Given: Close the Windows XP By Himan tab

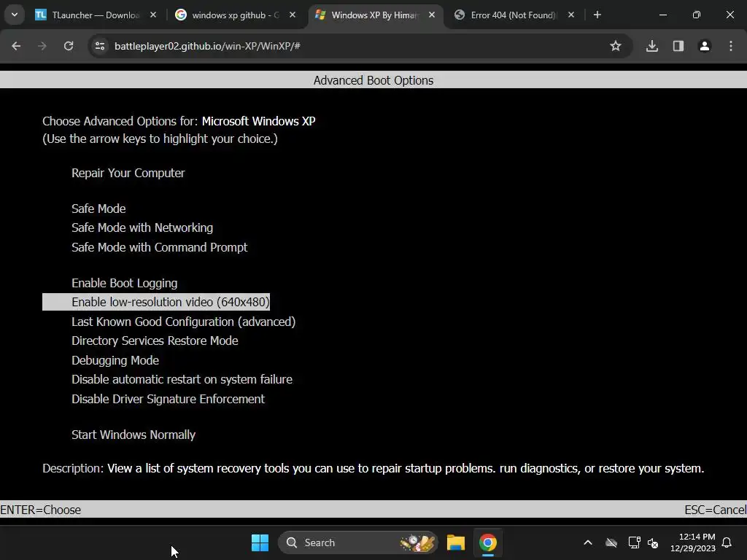Looking at the screenshot, I should (x=432, y=15).
